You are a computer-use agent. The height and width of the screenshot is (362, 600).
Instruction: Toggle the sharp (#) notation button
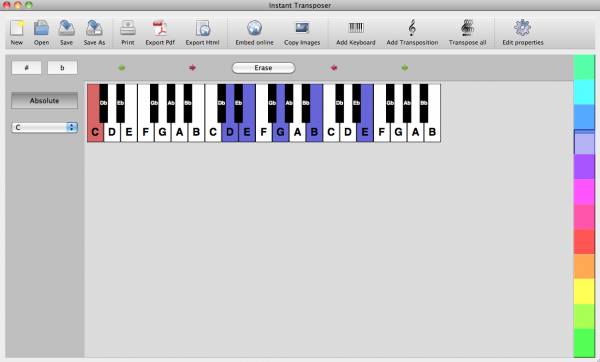[x=26, y=68]
